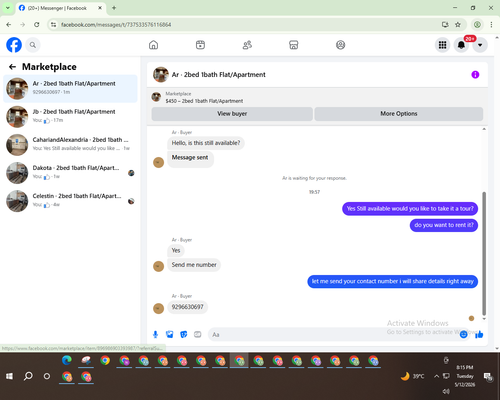Open the Chrome three-dot menu
This screenshot has width=500, height=400.
(491, 25)
